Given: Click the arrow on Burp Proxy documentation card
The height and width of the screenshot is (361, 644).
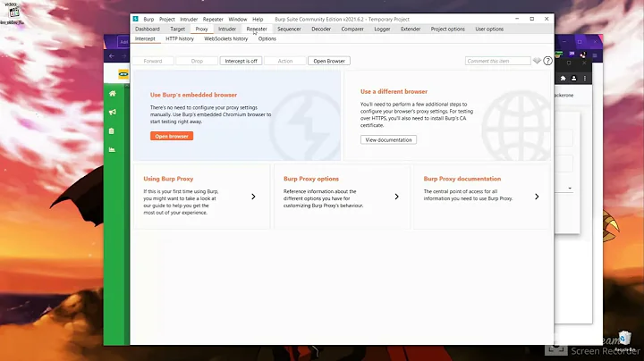Looking at the screenshot, I should pos(537,197).
